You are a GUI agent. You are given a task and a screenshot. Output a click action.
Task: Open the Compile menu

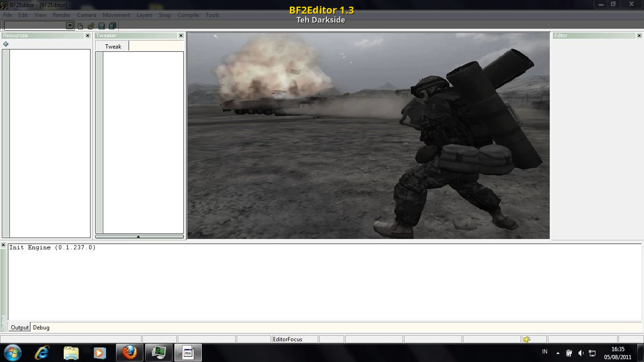coord(188,15)
